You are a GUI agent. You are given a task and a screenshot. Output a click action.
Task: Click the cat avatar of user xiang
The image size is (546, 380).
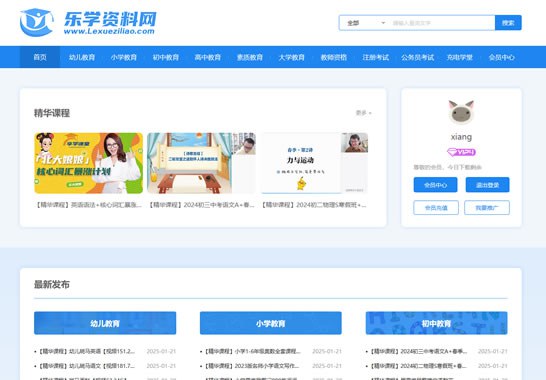(461, 112)
